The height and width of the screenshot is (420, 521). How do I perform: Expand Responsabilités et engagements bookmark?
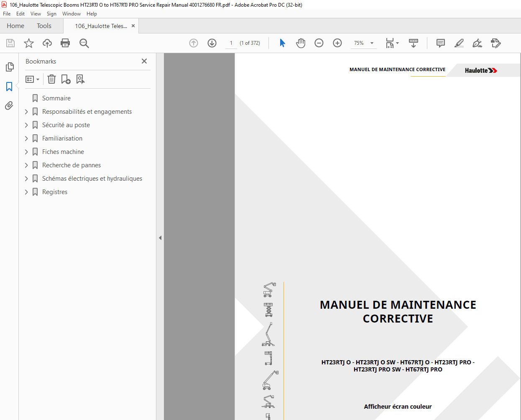(x=26, y=112)
